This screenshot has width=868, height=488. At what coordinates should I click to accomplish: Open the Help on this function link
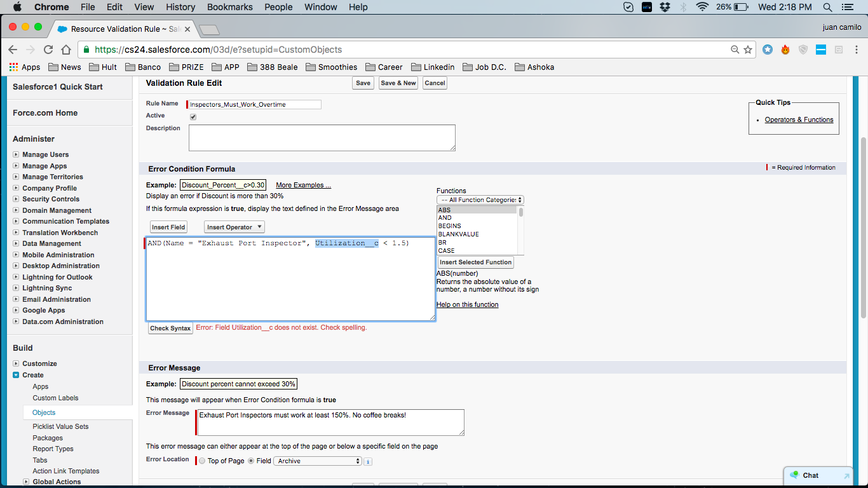point(468,305)
